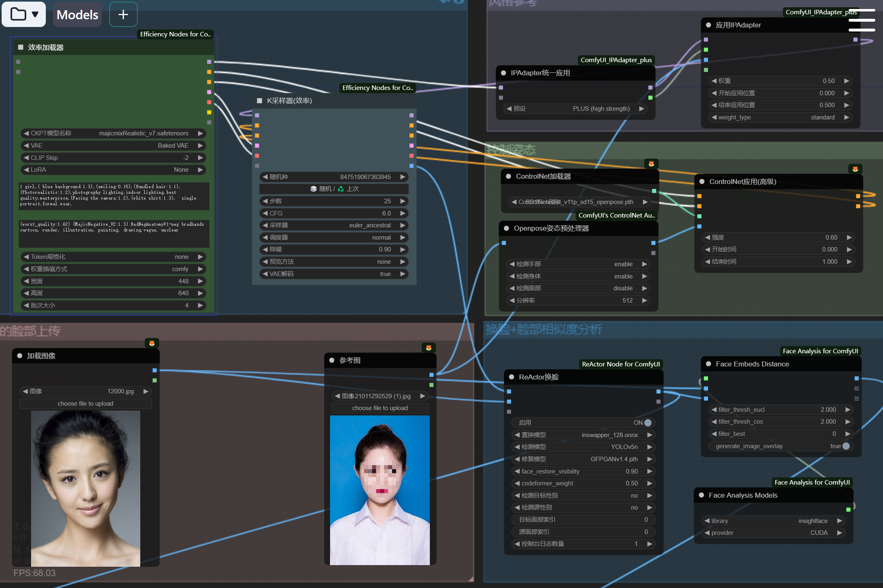Open the 采样器 euler_ancestral dropdown
The image size is (883, 588).
(334, 225)
